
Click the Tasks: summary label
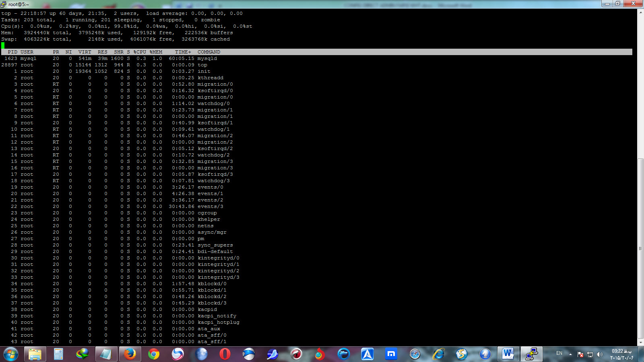pos(11,20)
